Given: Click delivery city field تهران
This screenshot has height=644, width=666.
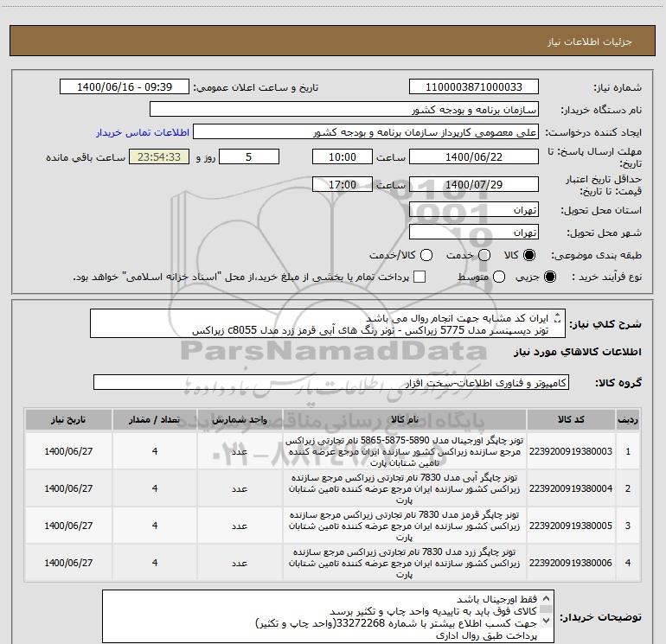Looking at the screenshot, I should (474, 233).
